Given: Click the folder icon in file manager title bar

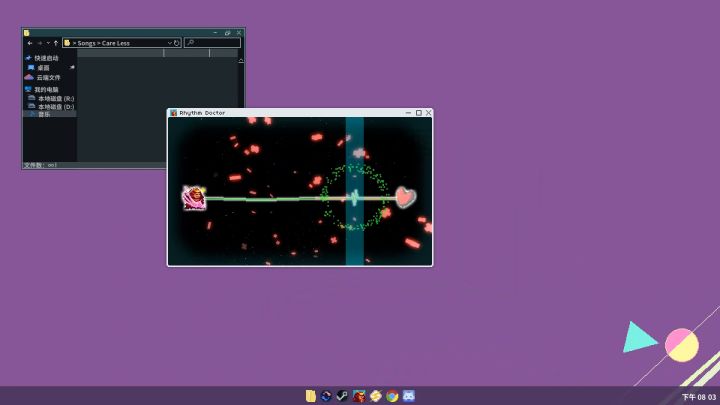Looking at the screenshot, I should point(27,33).
